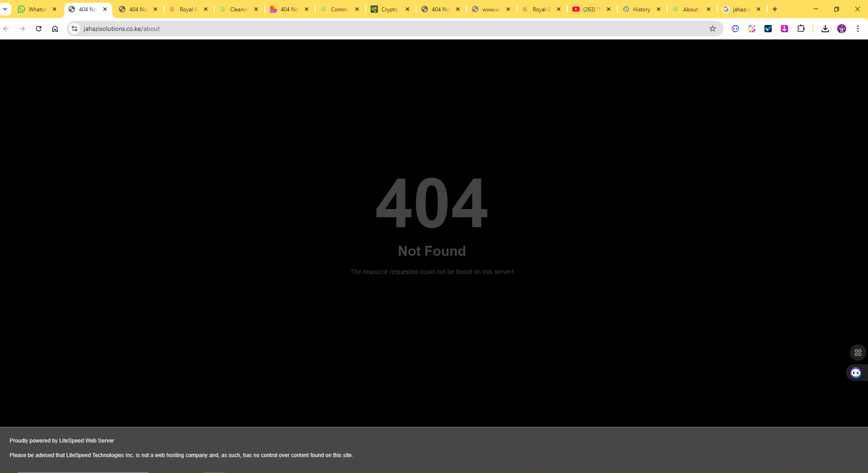This screenshot has height=473, width=868.
Task: Open a new tab
Action: click(x=775, y=9)
